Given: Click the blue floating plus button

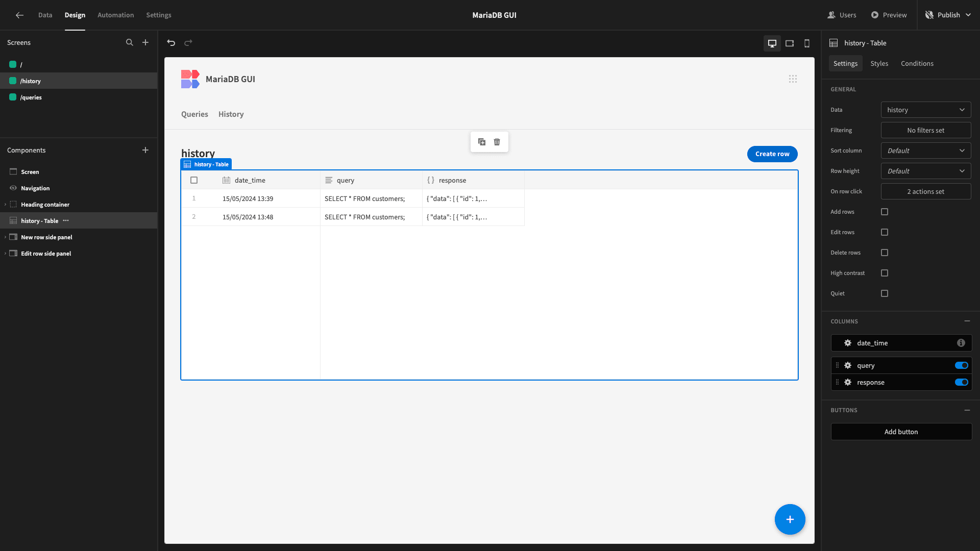Looking at the screenshot, I should (790, 519).
